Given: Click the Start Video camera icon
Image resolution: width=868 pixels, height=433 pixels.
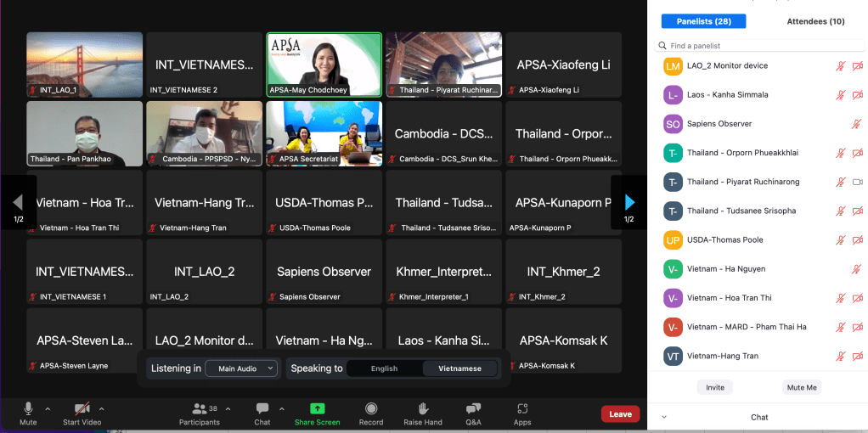Looking at the screenshot, I should [82, 408].
